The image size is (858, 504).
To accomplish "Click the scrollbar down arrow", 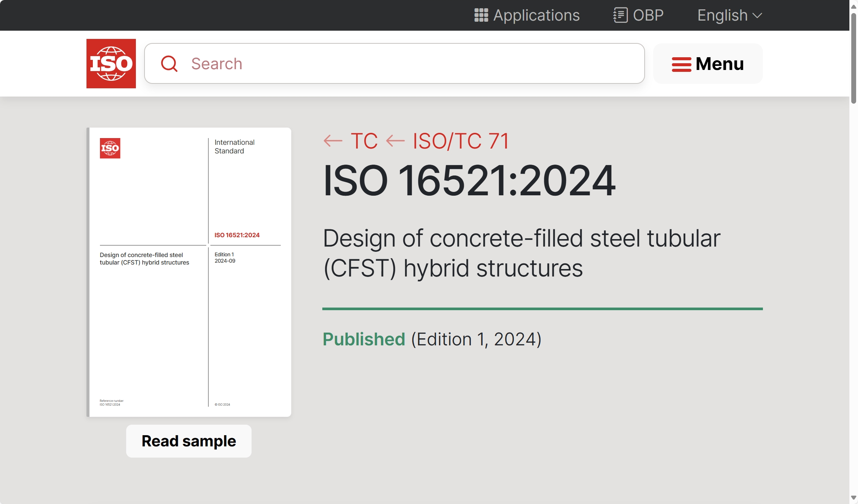I will (854, 498).
